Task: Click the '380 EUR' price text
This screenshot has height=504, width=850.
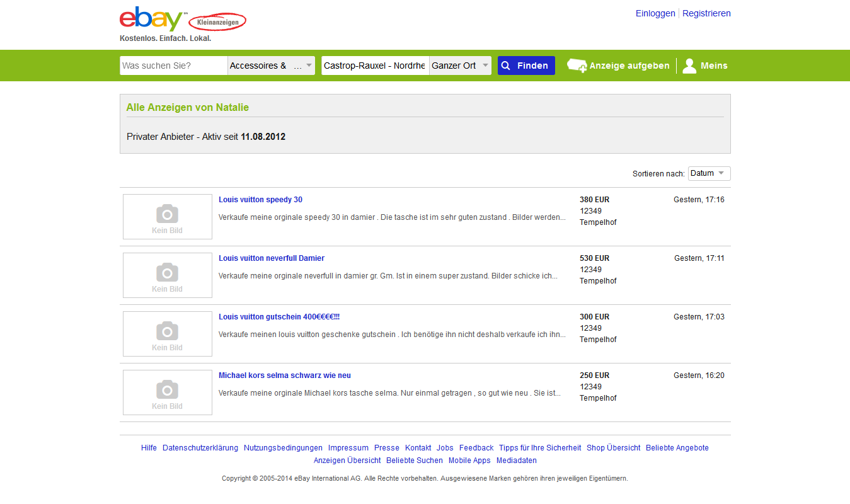Action: [x=595, y=200]
